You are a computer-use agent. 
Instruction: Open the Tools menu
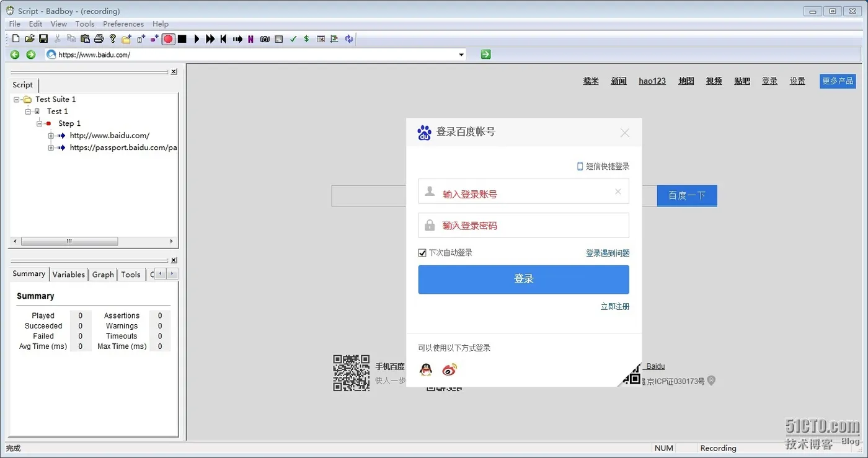(x=85, y=24)
